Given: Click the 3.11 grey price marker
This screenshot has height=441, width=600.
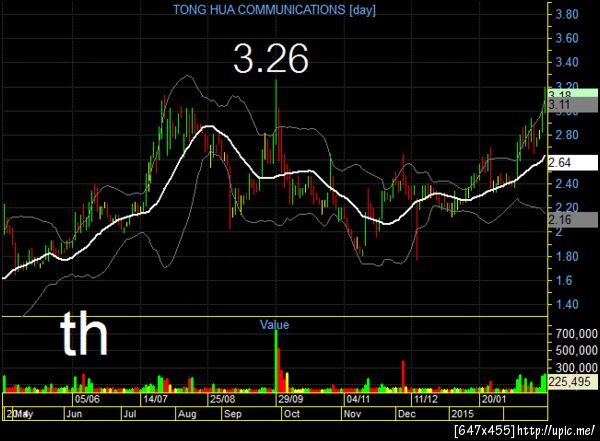Looking at the screenshot, I should click(x=573, y=105).
